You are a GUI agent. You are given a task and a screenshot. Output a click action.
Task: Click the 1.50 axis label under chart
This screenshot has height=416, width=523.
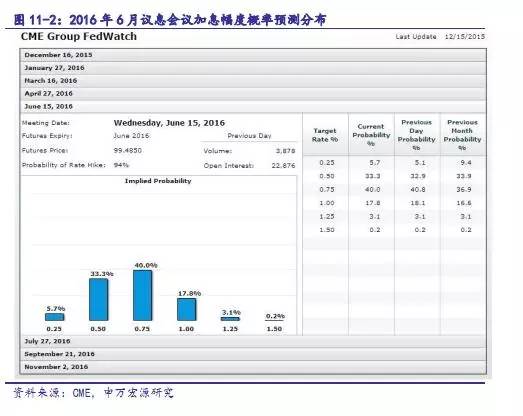point(274,329)
